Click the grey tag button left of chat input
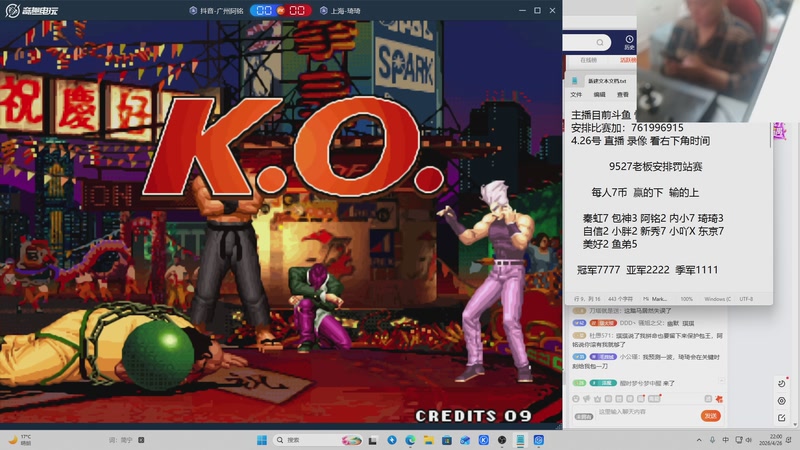This screenshot has height=450, width=800. (x=584, y=416)
